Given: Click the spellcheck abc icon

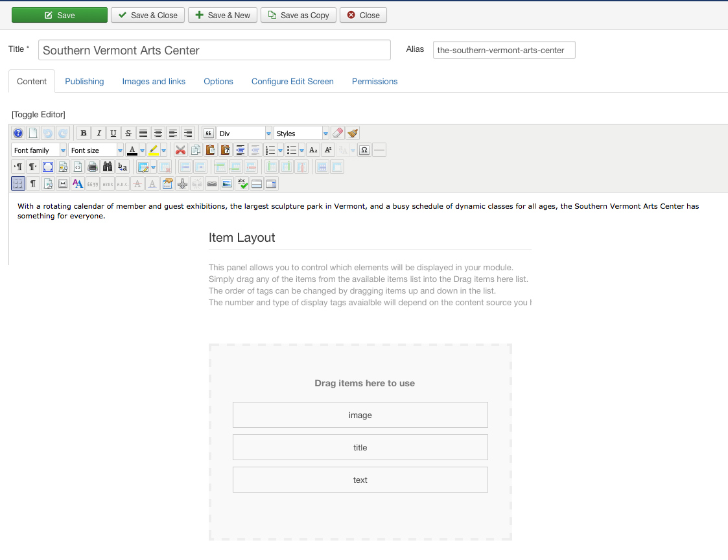Looking at the screenshot, I should pyautogui.click(x=241, y=184).
